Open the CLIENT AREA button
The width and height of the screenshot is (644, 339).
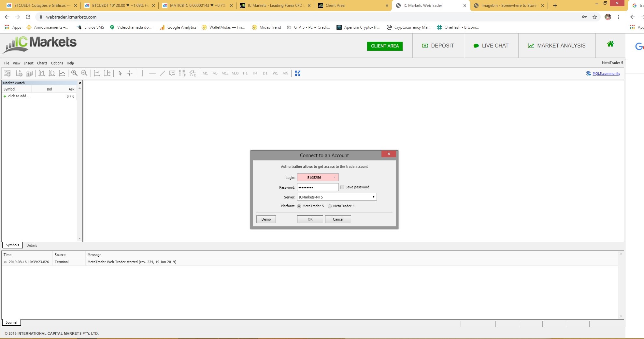(385, 46)
